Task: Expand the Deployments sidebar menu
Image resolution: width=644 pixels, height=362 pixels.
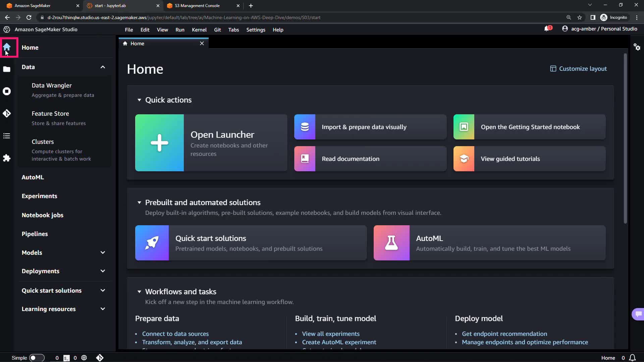Action: pos(103,271)
